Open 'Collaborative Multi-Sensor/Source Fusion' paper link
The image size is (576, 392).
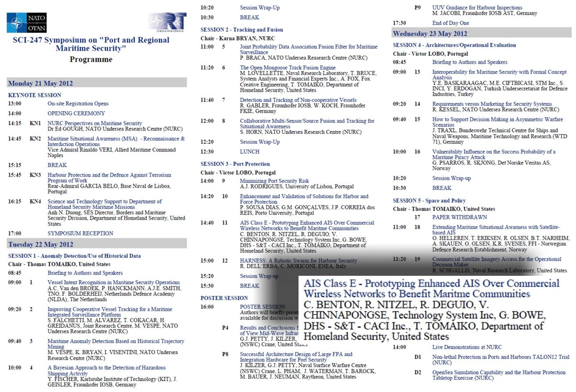(x=307, y=124)
